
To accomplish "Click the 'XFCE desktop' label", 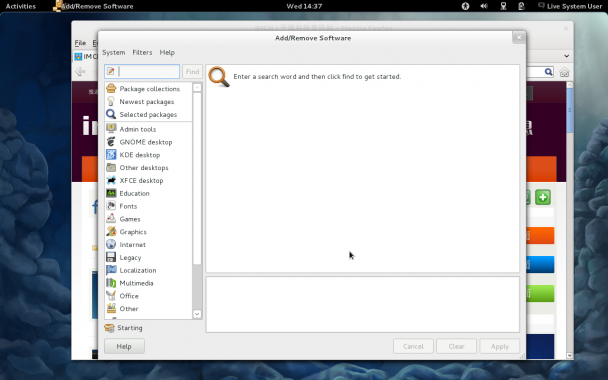I will point(141,180).
